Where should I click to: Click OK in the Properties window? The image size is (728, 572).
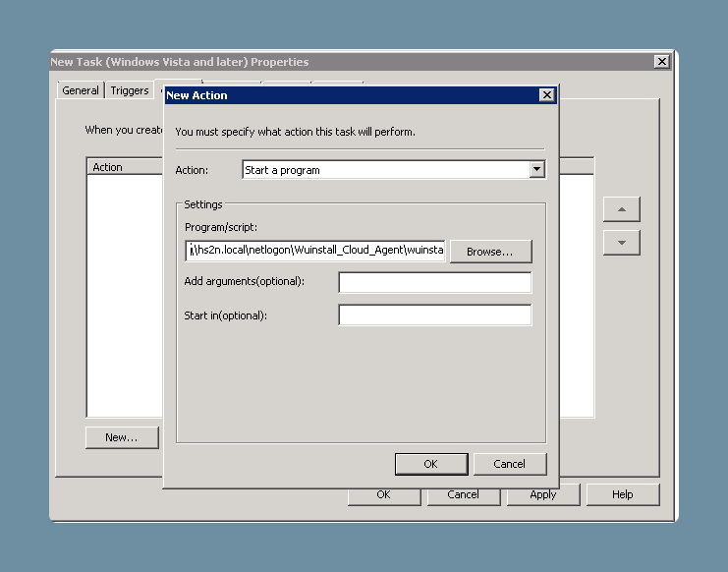(x=384, y=495)
